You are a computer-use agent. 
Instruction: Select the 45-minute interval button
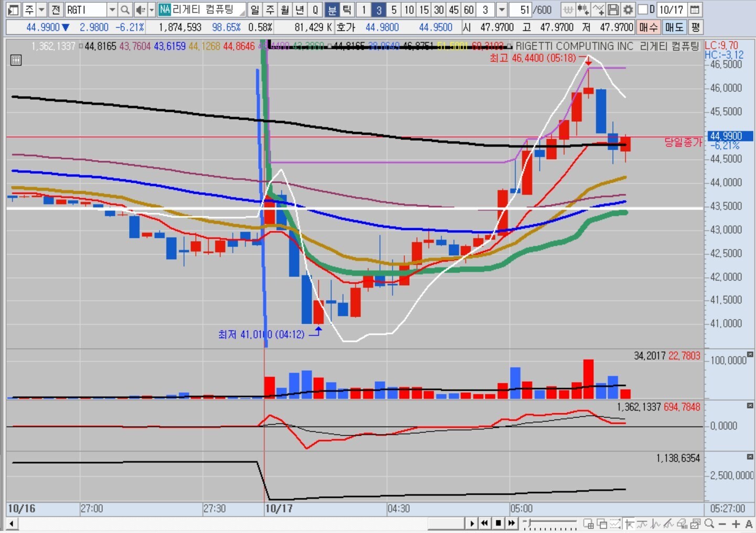pyautogui.click(x=454, y=9)
